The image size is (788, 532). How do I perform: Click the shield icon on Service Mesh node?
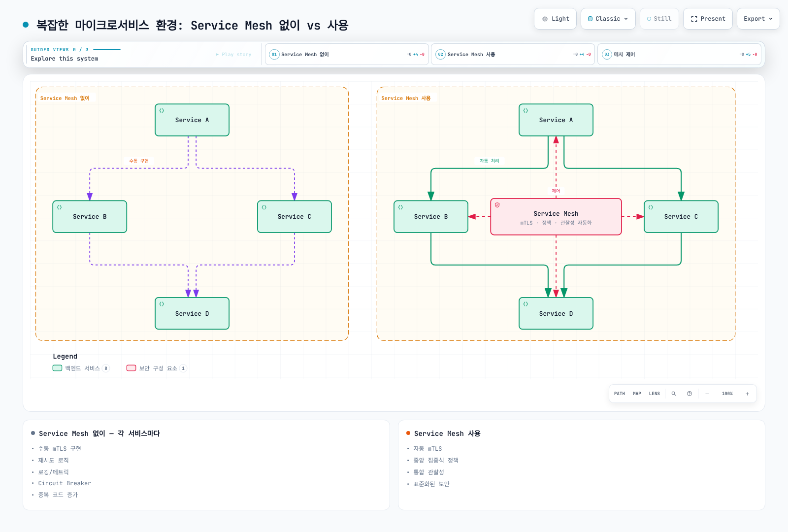497,205
